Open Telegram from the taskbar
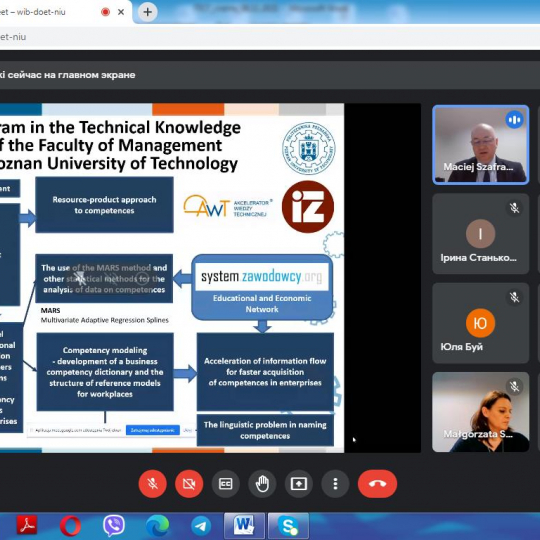Viewport: 540px width, 540px height. coord(201,526)
